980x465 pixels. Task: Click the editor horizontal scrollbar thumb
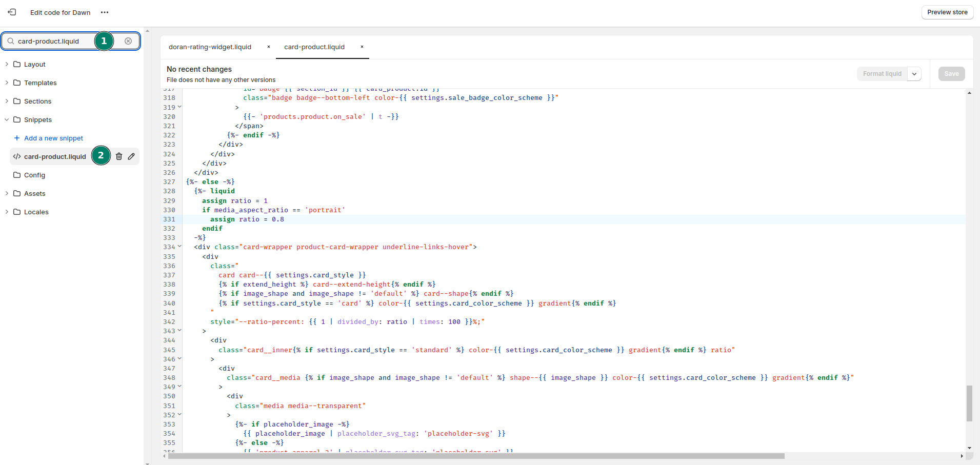tap(476, 456)
